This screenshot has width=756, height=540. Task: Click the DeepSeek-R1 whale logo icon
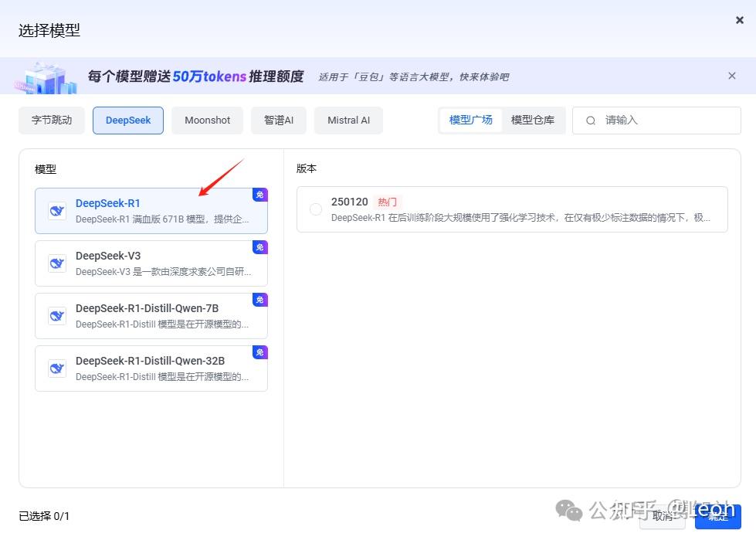57,211
